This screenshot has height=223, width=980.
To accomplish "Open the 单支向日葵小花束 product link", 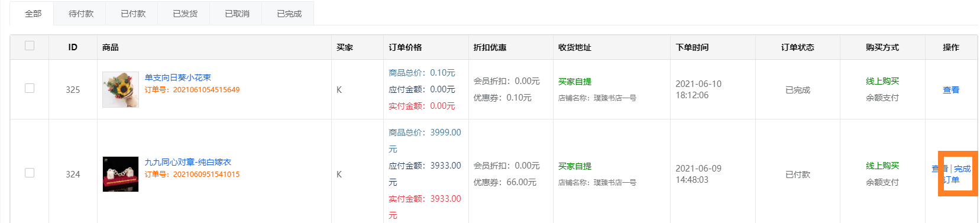I will pyautogui.click(x=178, y=77).
